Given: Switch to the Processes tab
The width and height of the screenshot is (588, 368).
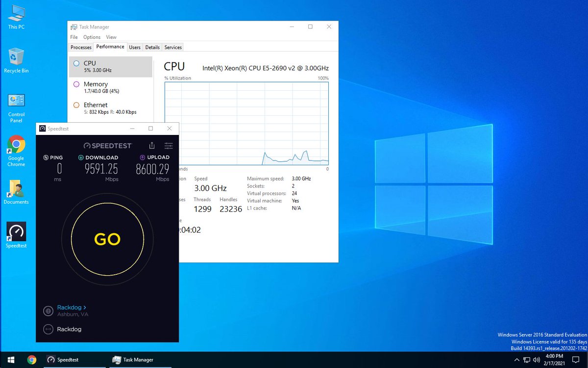Looking at the screenshot, I should 81,47.
